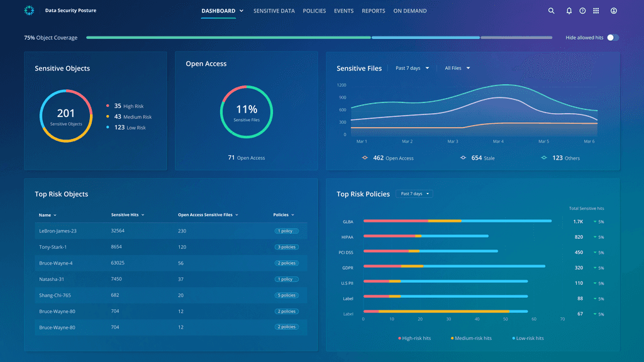
Task: Open the help question mark icon
Action: point(582,11)
